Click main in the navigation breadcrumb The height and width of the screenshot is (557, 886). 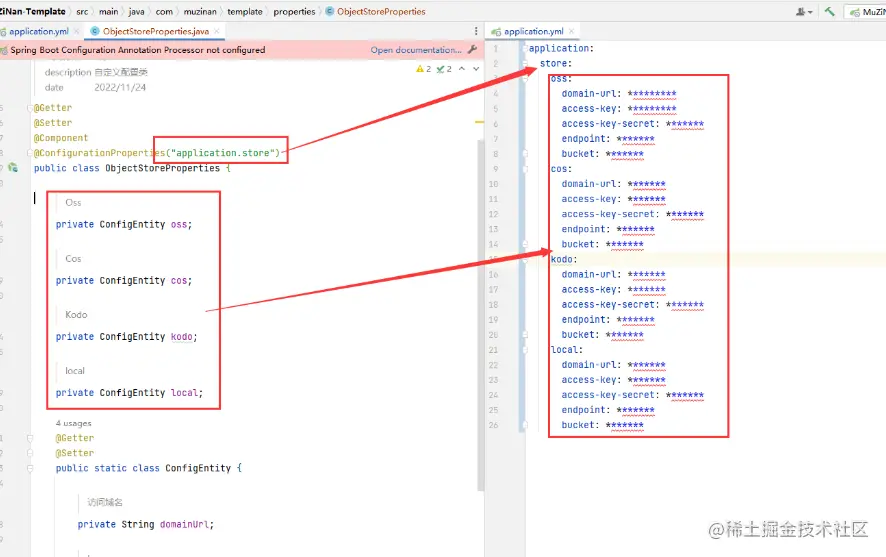[x=108, y=11]
